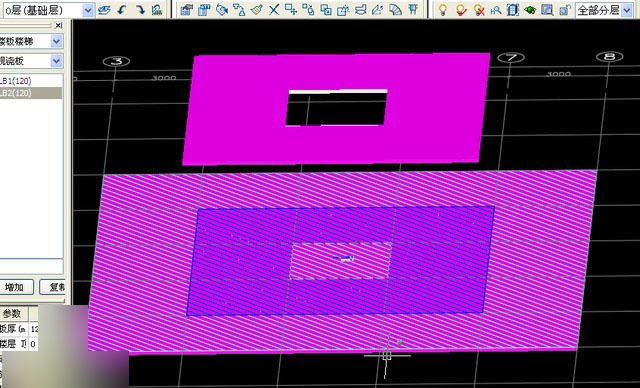Click the empty field below the component list
This screenshot has height=388, width=640.
[x=31, y=267]
